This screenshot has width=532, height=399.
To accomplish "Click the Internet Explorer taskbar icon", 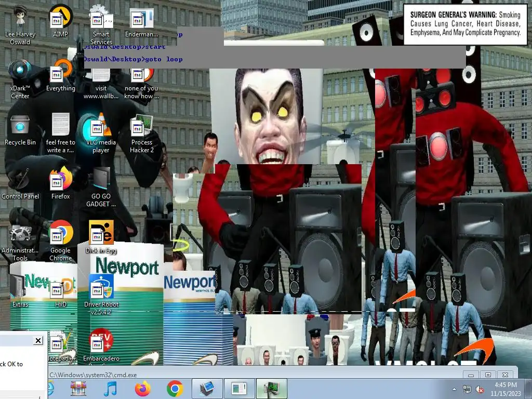I will [x=51, y=389].
